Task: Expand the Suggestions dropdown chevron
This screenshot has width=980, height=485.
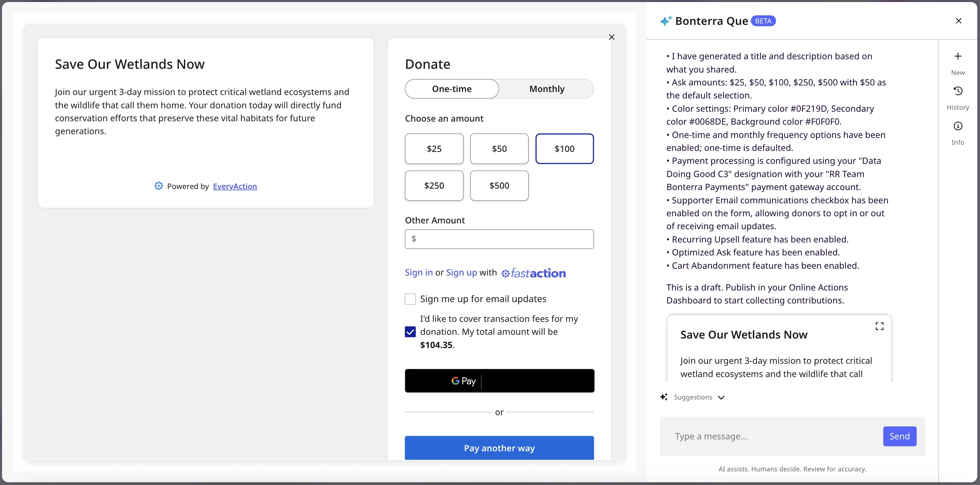Action: coord(721,397)
